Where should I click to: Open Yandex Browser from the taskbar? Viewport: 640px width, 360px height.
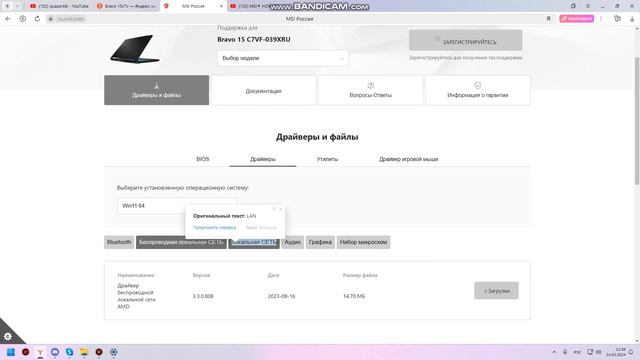pos(40,352)
